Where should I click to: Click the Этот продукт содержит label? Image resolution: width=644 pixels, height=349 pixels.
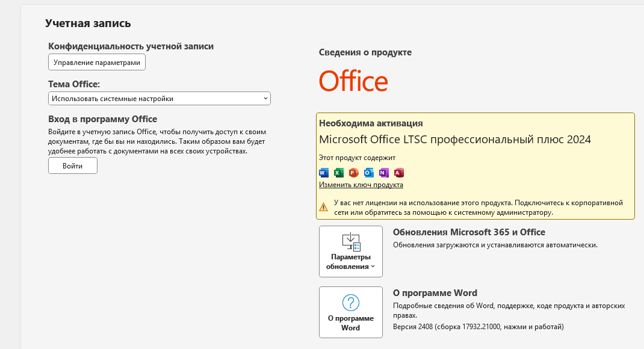click(358, 158)
